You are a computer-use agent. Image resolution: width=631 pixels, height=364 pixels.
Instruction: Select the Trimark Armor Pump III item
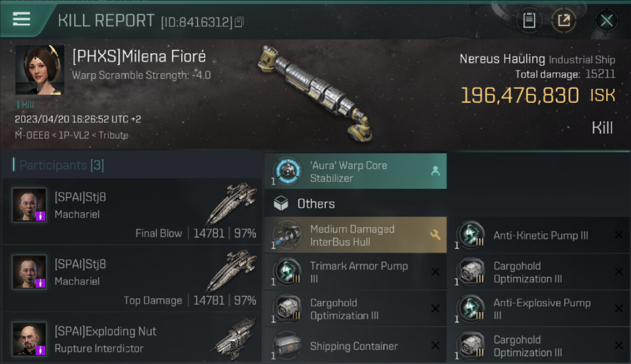[355, 272]
